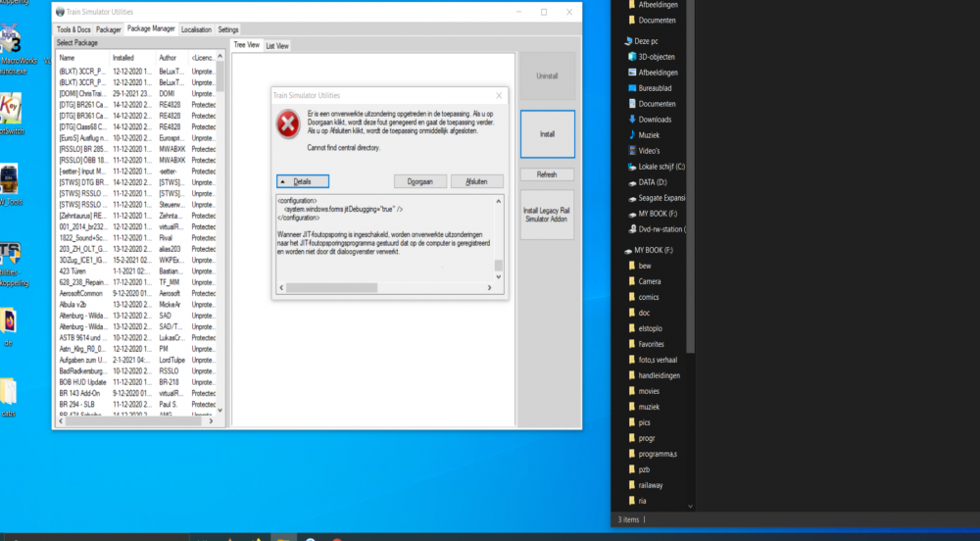Click Afsluiten to close the application
The height and width of the screenshot is (541, 980).
(x=477, y=181)
